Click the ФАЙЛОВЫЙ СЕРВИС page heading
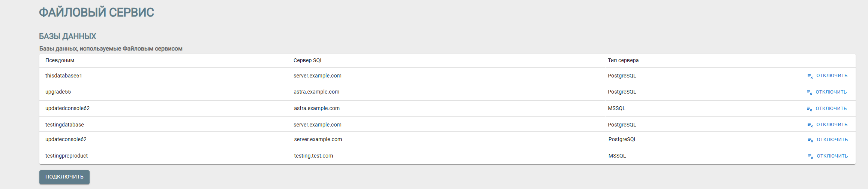Screen dimensions: 868x189 96,13
